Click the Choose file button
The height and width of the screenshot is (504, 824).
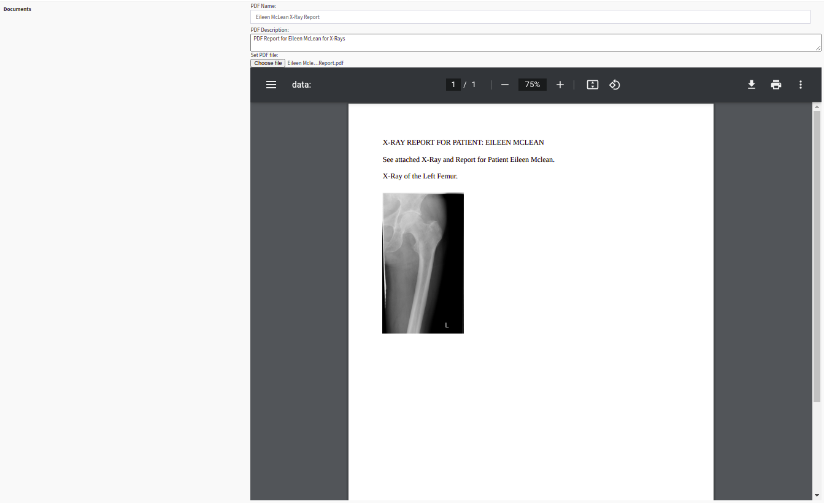[x=268, y=63]
